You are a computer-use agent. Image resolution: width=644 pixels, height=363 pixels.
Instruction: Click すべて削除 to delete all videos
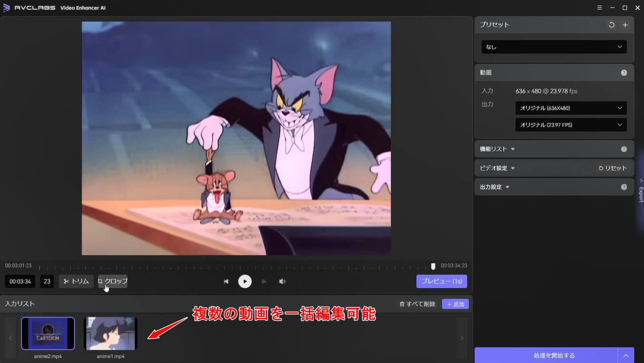(417, 304)
